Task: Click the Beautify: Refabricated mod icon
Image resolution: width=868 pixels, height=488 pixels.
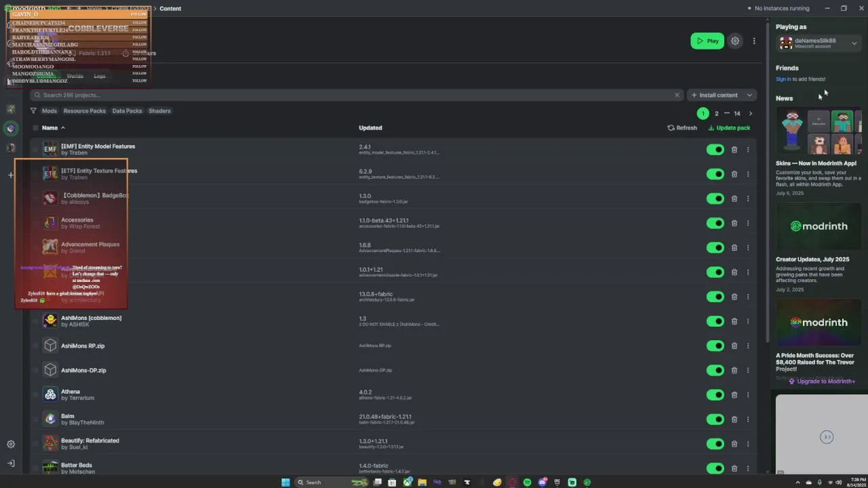Action: pyautogui.click(x=50, y=443)
